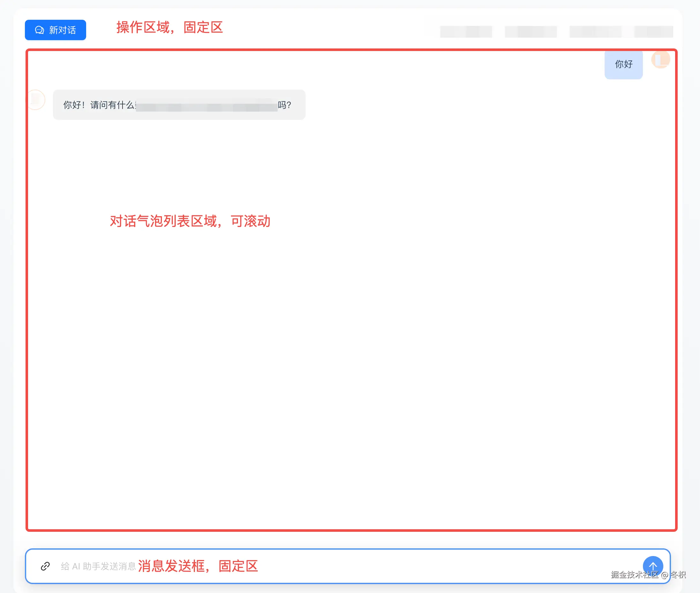Image resolution: width=700 pixels, height=593 pixels.
Task: Click the chat bubble icon on 新对话 button
Action: [39, 30]
